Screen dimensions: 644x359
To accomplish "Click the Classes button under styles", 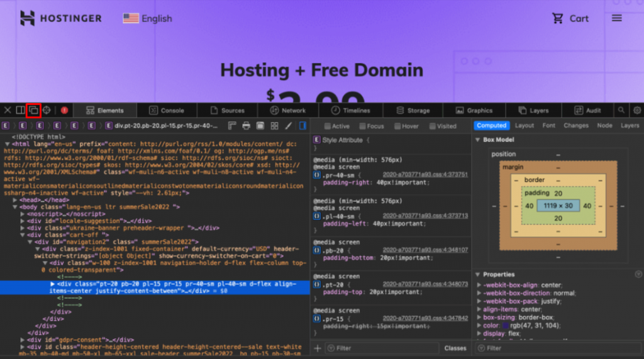I will click(x=455, y=348).
